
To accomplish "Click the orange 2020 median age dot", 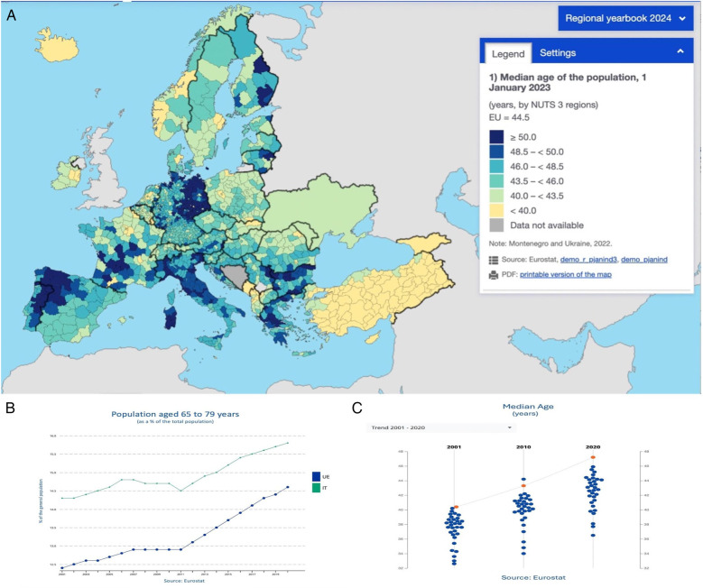I will [593, 457].
